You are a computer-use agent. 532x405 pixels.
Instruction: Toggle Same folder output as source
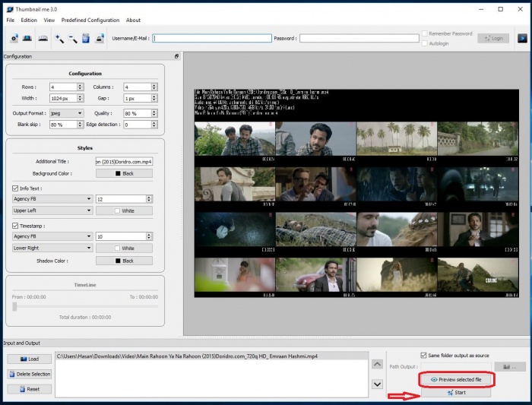(x=424, y=355)
